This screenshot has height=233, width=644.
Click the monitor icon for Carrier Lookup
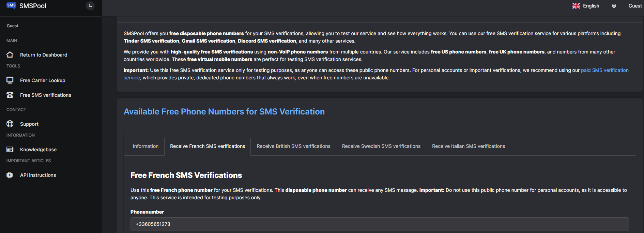10,80
